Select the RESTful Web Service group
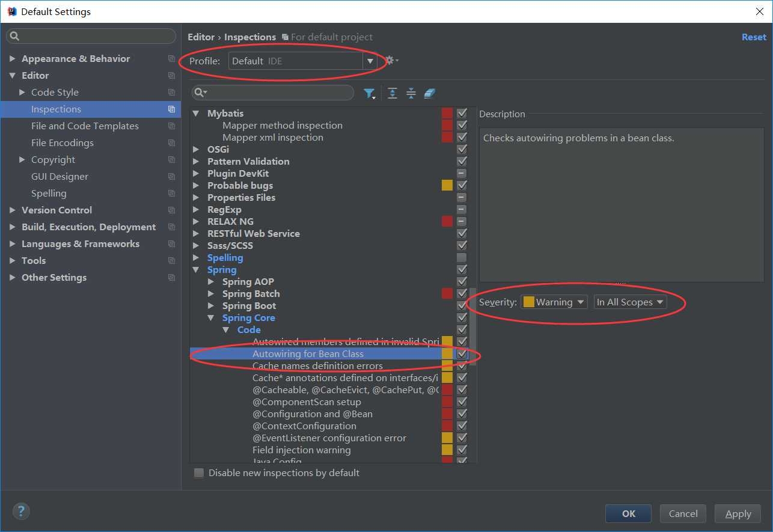 coord(253,233)
